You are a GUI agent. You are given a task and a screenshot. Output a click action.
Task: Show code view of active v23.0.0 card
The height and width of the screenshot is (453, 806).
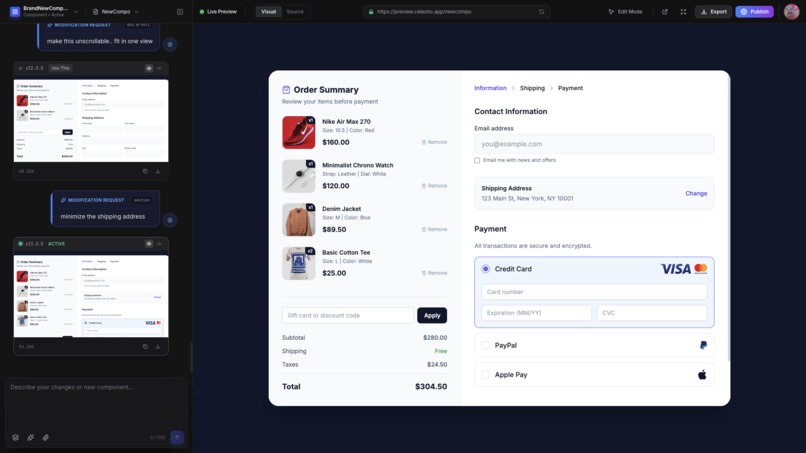click(159, 244)
